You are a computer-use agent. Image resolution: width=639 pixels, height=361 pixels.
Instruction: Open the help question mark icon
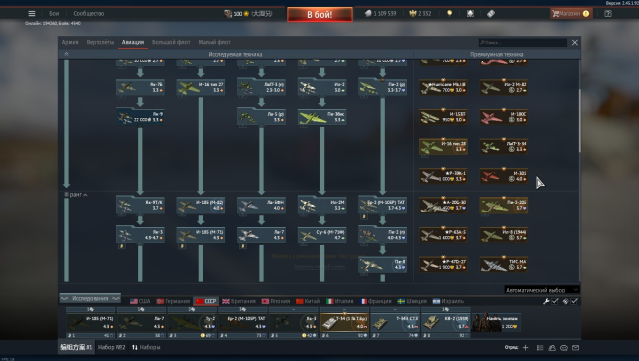click(608, 13)
